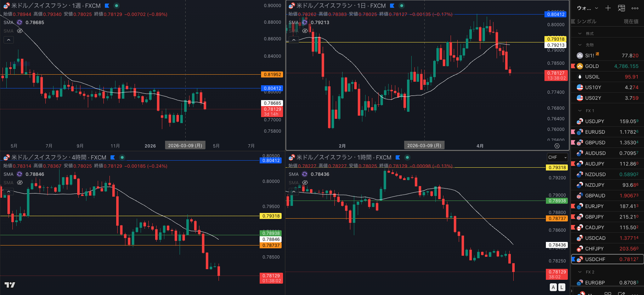Click the 2026-03-09 date label on weekly chart
This screenshot has height=295, width=644.
pyautogui.click(x=185, y=146)
